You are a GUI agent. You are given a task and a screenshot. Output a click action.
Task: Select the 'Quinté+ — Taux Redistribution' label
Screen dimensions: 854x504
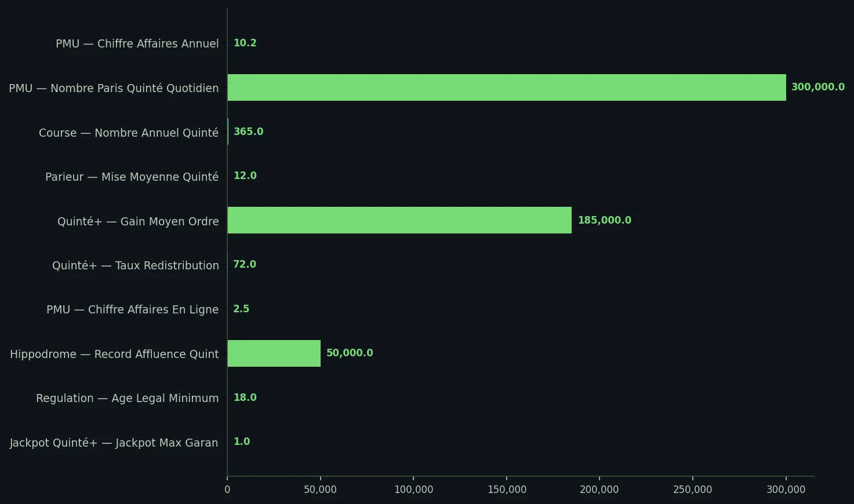point(136,265)
